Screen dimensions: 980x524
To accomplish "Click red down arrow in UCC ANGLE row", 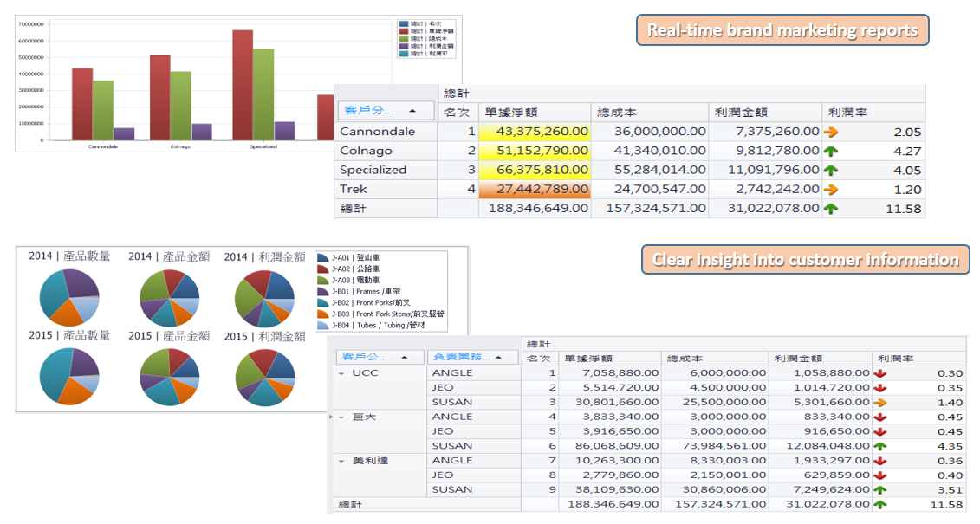I will [x=880, y=373].
